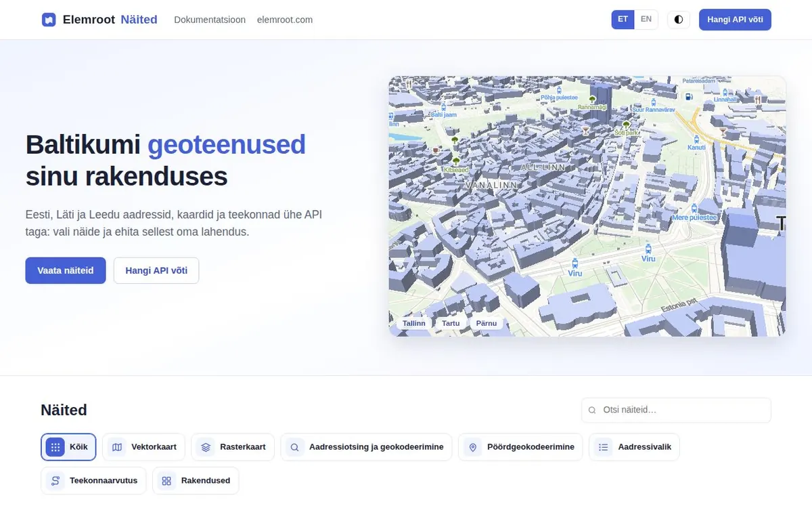Click the map icon on Vektorkaart
812x508 pixels.
tap(117, 447)
